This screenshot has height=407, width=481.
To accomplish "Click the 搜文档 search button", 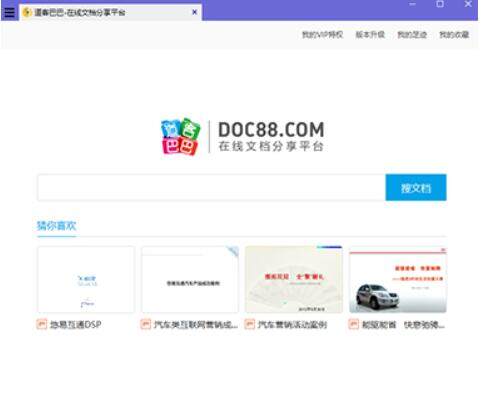I will [x=416, y=187].
